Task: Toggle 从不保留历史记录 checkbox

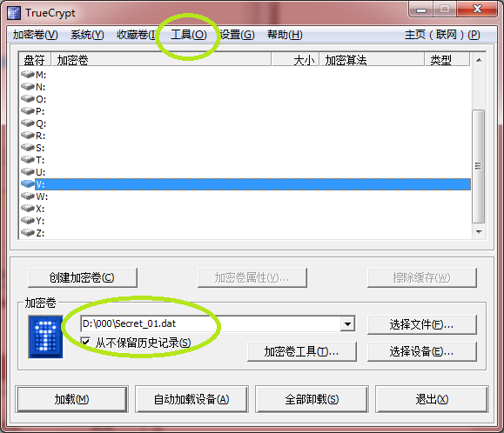Action: click(x=85, y=343)
